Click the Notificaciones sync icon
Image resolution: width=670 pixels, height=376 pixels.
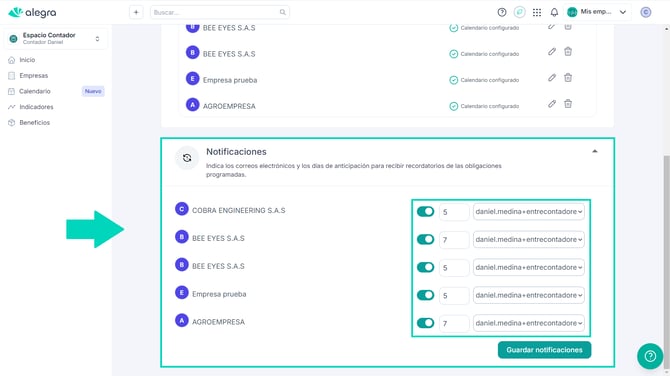[187, 158]
